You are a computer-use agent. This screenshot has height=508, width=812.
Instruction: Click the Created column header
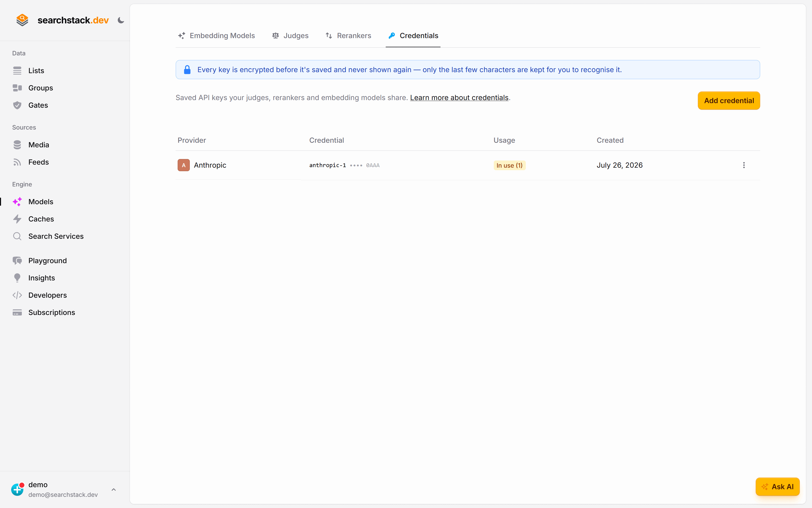tap(610, 140)
